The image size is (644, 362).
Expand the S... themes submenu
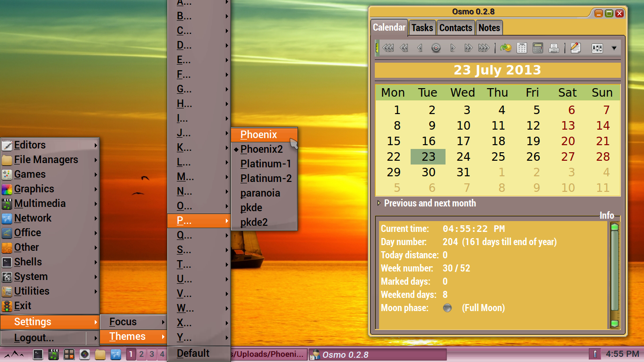[199, 250]
